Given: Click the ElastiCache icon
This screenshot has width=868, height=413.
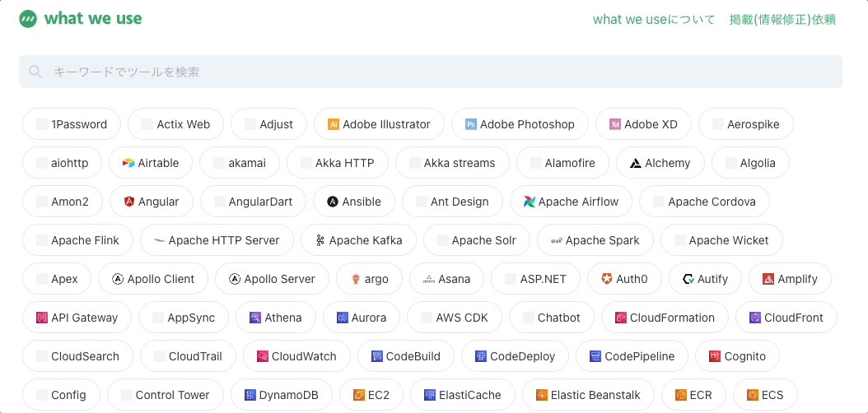Looking at the screenshot, I should (x=430, y=395).
